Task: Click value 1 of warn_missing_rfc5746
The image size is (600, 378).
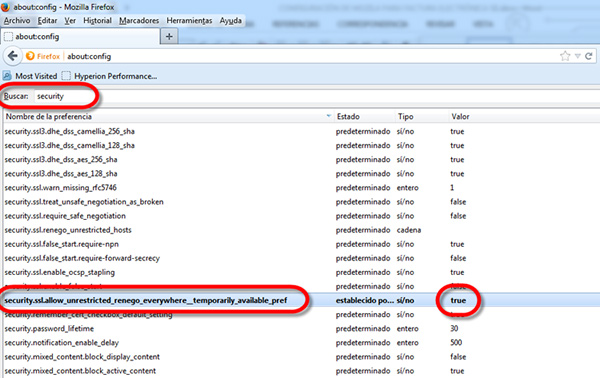Action: tap(452, 188)
